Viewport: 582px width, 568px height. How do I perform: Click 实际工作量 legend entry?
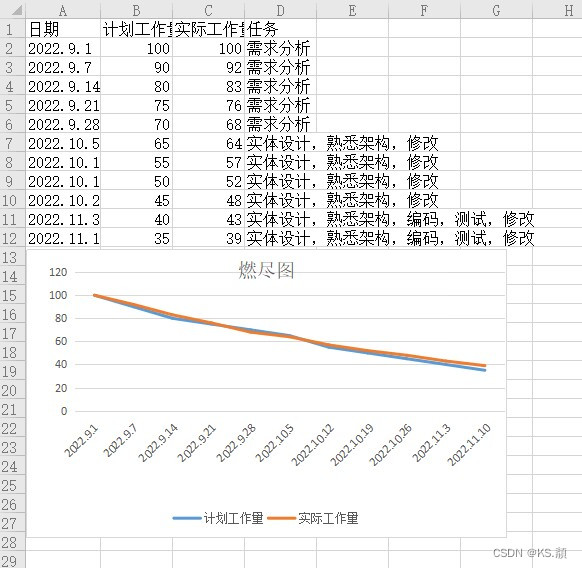pyautogui.click(x=313, y=518)
